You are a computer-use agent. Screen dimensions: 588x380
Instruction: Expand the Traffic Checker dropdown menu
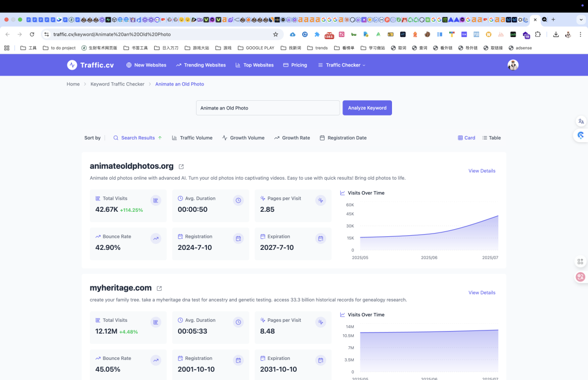[x=341, y=65]
